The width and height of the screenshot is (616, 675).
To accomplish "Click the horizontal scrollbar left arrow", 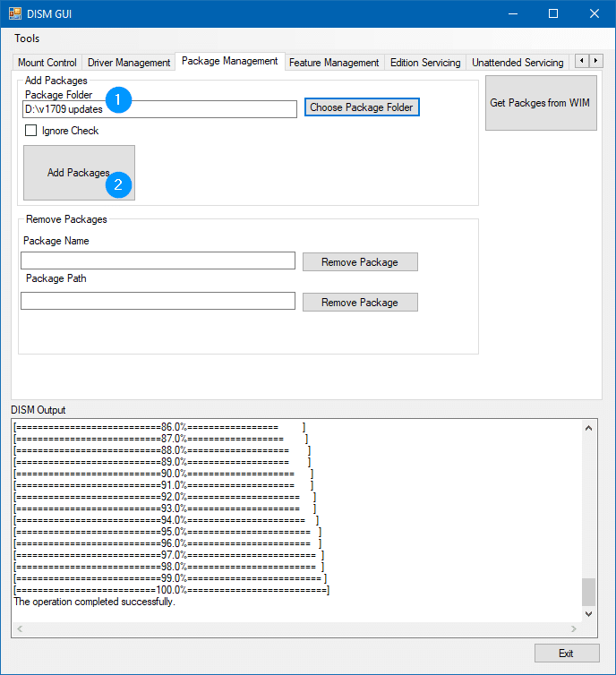I will pos(20,629).
